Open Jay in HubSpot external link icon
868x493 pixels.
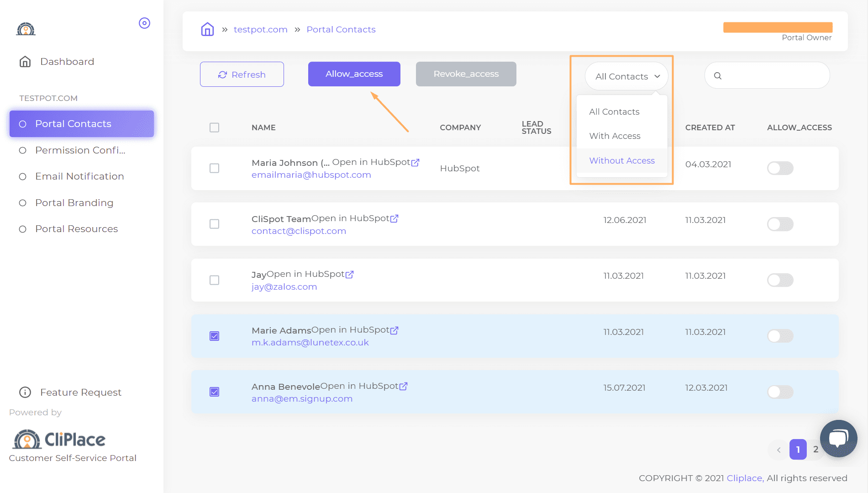(349, 275)
